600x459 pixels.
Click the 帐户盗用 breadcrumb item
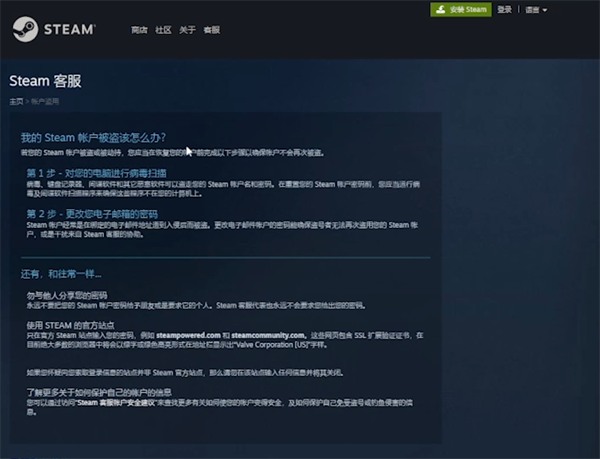pyautogui.click(x=44, y=101)
